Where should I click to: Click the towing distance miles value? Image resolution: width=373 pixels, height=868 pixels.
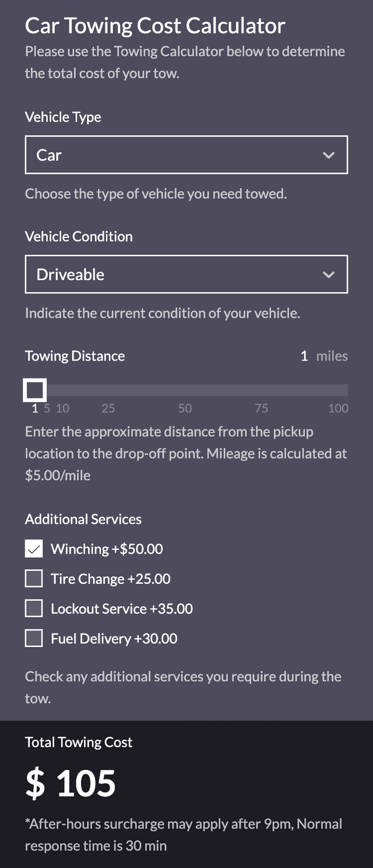[x=304, y=356]
